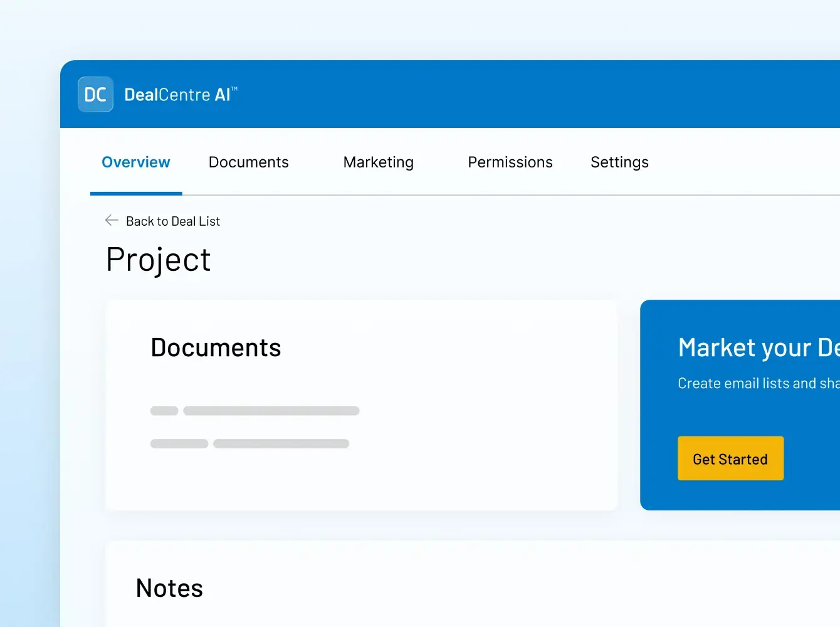Select the Project page title
840x627 pixels.
(x=159, y=260)
